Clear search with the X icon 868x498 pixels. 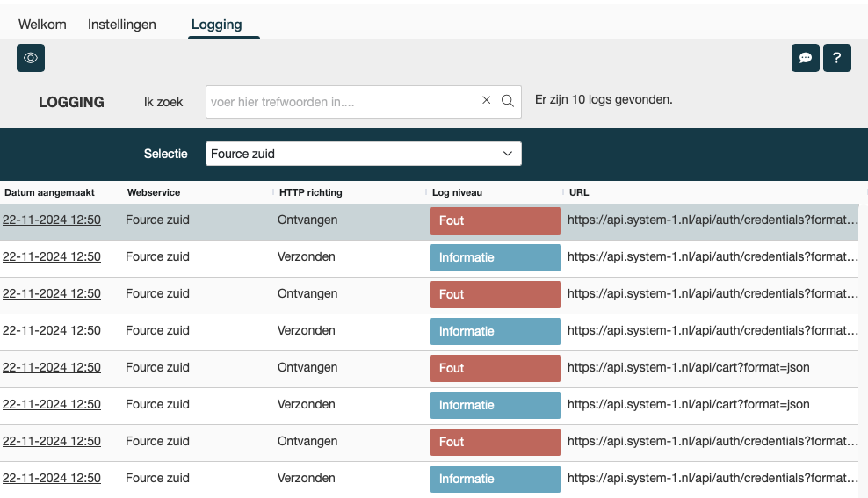pos(487,101)
